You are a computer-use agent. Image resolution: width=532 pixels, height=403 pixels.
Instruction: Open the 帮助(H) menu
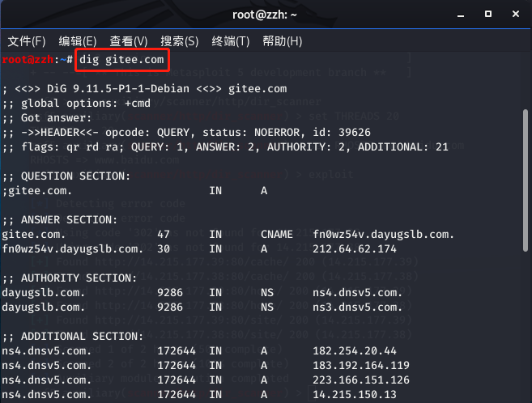(283, 41)
